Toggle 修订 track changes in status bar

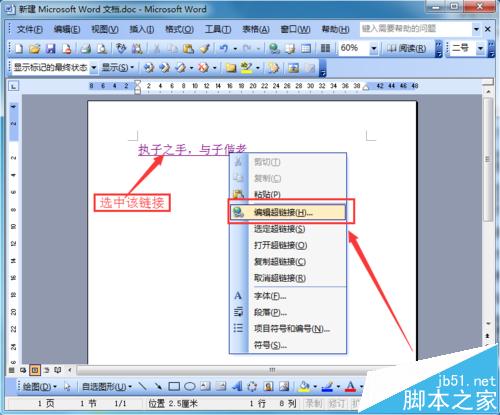[336, 404]
